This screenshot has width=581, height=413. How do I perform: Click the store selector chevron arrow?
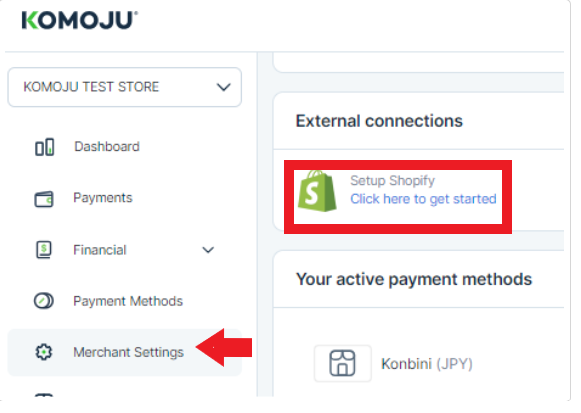223,87
